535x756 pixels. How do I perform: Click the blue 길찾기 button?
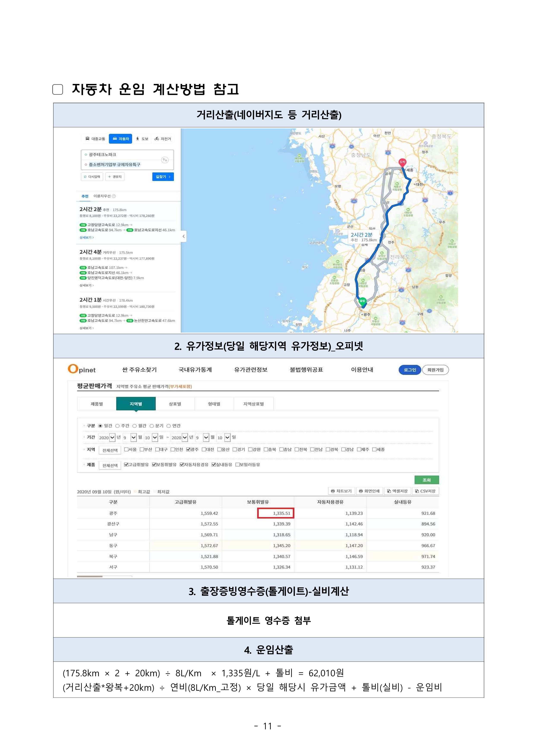(x=163, y=177)
